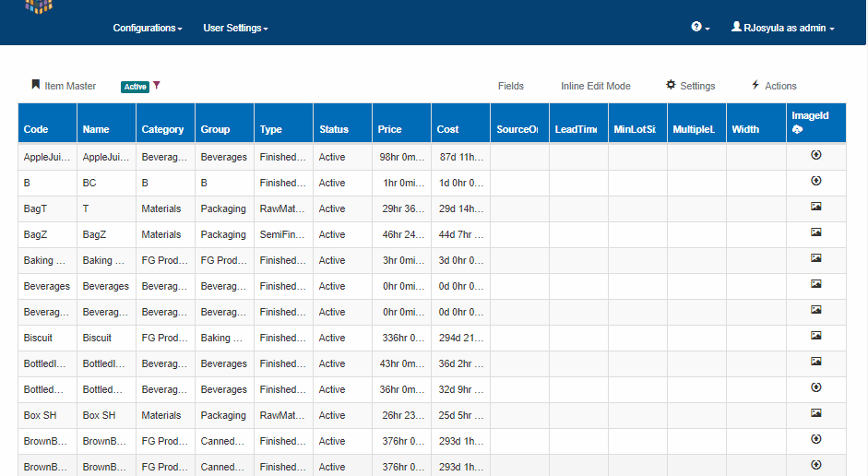Open the Settings gear option
The height and width of the screenshot is (476, 868).
(690, 86)
